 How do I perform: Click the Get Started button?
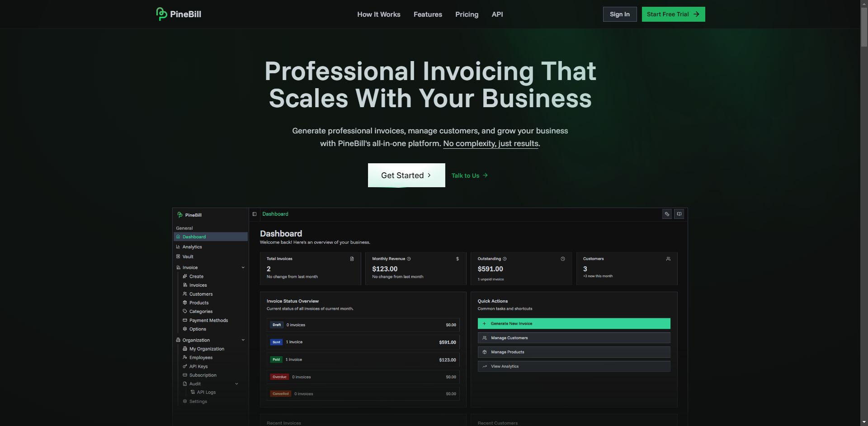tap(406, 175)
